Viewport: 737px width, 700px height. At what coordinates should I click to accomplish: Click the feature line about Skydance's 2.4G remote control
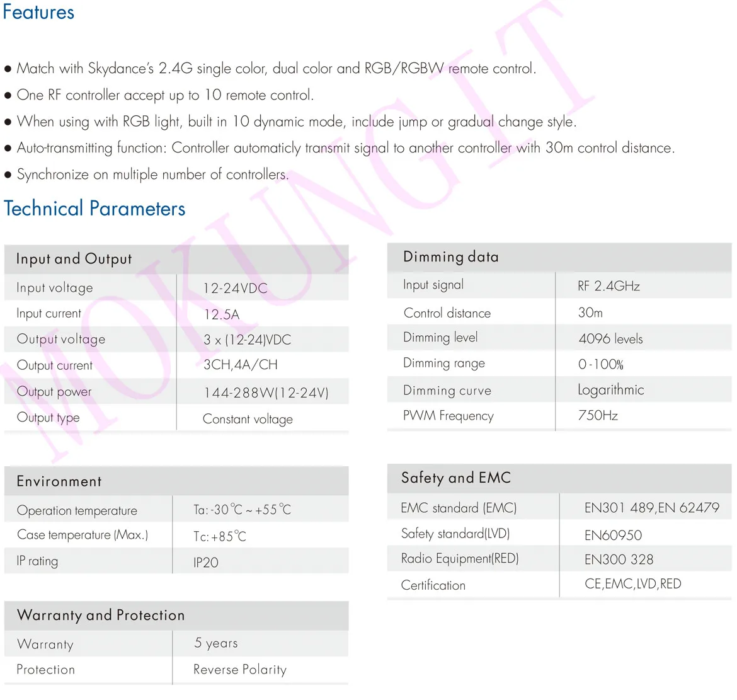pos(270,69)
